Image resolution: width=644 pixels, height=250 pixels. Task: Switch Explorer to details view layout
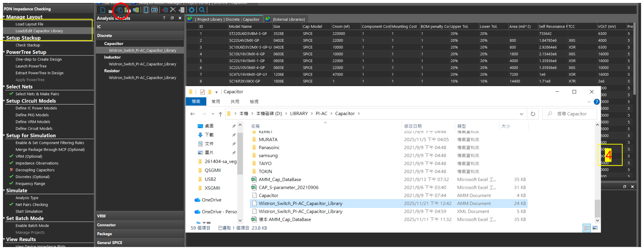click(x=587, y=228)
